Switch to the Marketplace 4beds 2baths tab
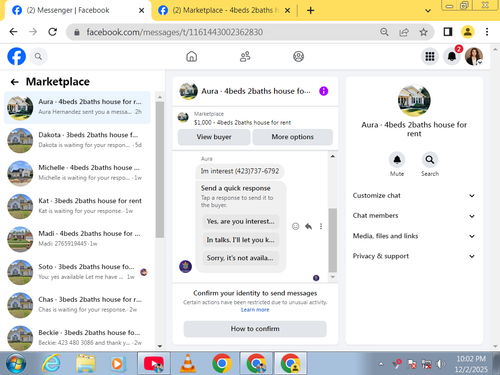The image size is (500, 375). (x=223, y=10)
